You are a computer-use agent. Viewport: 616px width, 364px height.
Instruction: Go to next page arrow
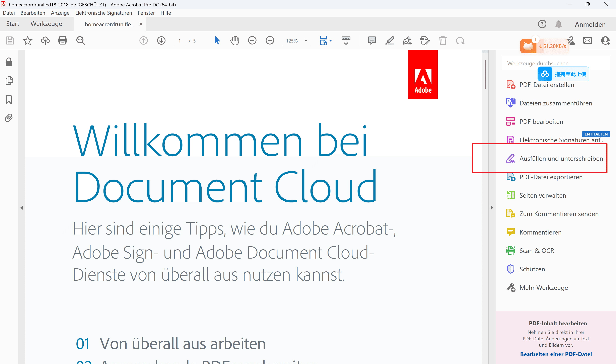tap(161, 40)
